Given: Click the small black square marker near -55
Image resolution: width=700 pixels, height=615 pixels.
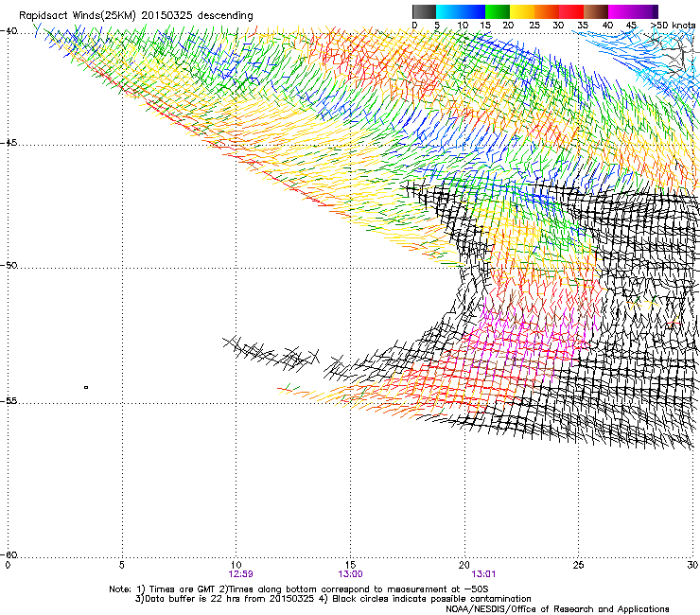Looking at the screenshot, I should [x=86, y=387].
